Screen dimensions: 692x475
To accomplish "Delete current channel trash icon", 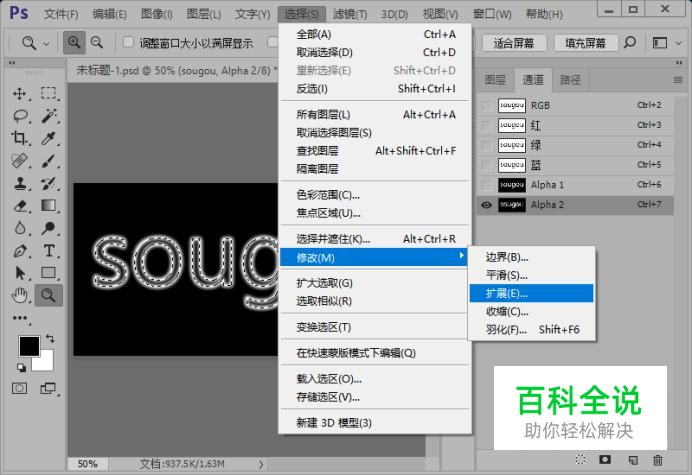I will pyautogui.click(x=658, y=460).
